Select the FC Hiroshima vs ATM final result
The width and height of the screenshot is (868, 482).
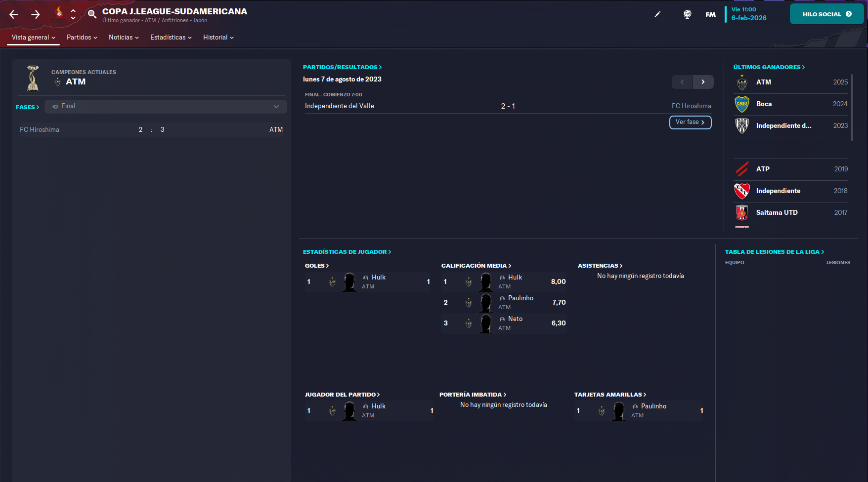tap(151, 130)
